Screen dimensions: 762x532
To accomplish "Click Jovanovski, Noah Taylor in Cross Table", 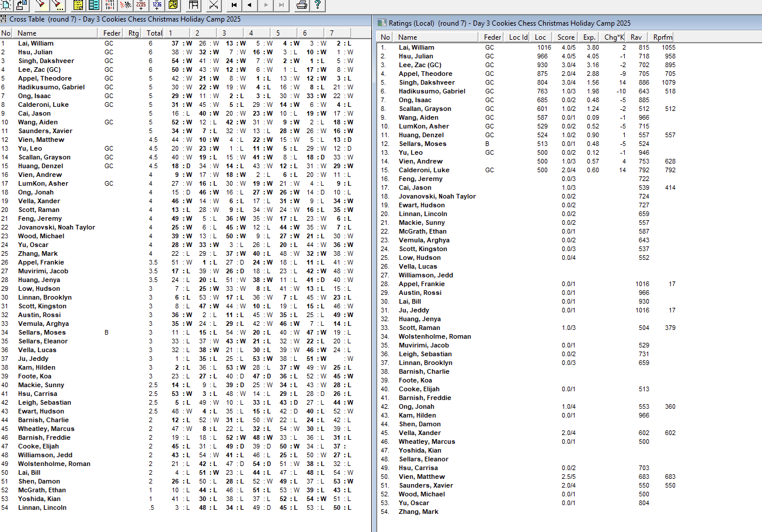I will tap(57, 227).
